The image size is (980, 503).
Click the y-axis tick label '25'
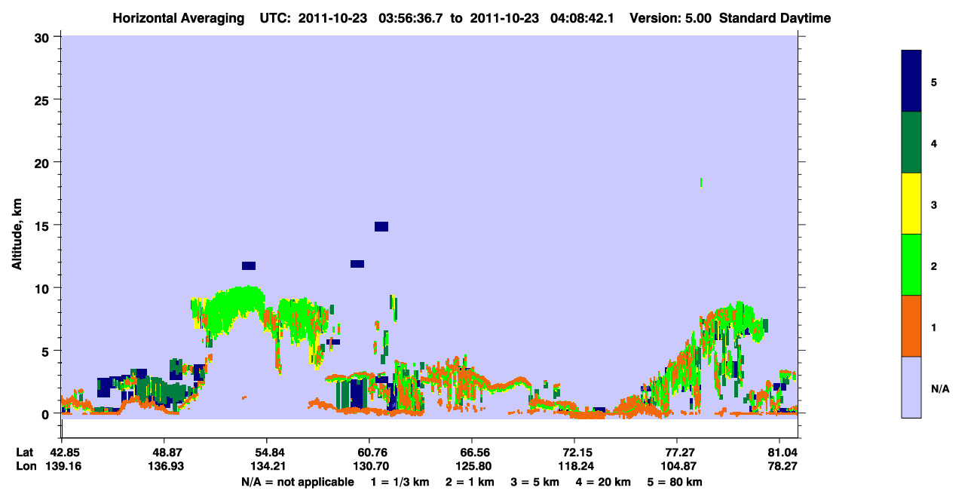(x=44, y=100)
